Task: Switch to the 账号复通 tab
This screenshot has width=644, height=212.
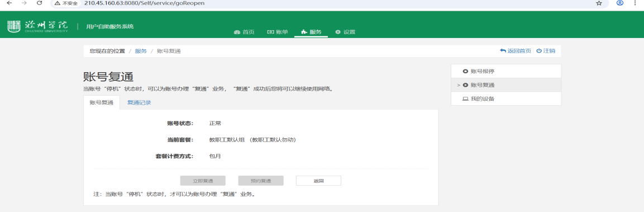Action: click(x=102, y=102)
